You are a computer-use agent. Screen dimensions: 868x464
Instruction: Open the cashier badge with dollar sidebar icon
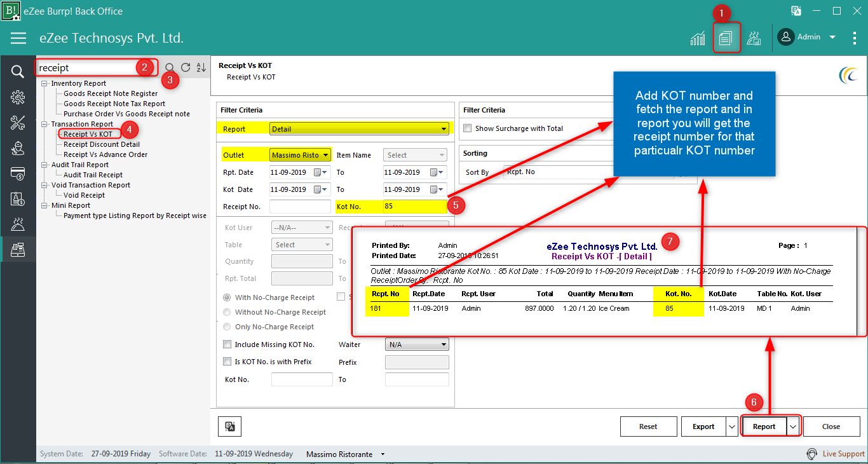click(x=18, y=199)
